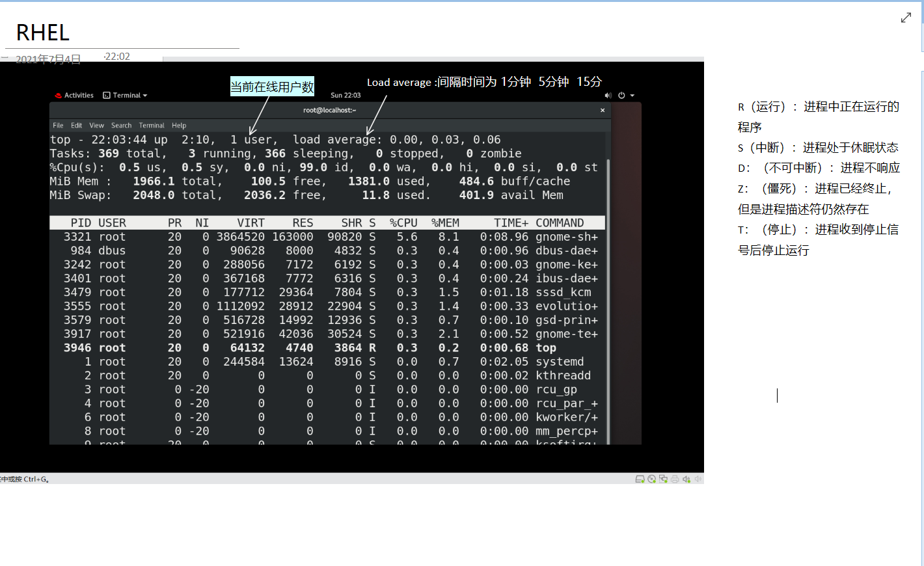
Task: Open the Sun 22:03 clock menu
Action: point(346,96)
